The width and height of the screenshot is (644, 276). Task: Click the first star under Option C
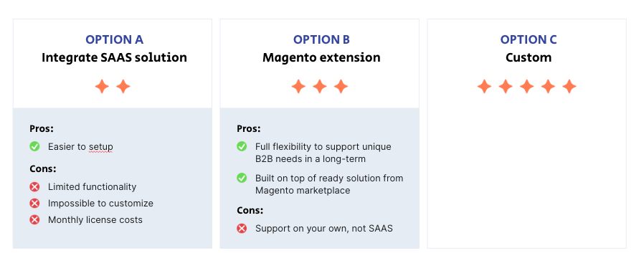click(x=485, y=87)
